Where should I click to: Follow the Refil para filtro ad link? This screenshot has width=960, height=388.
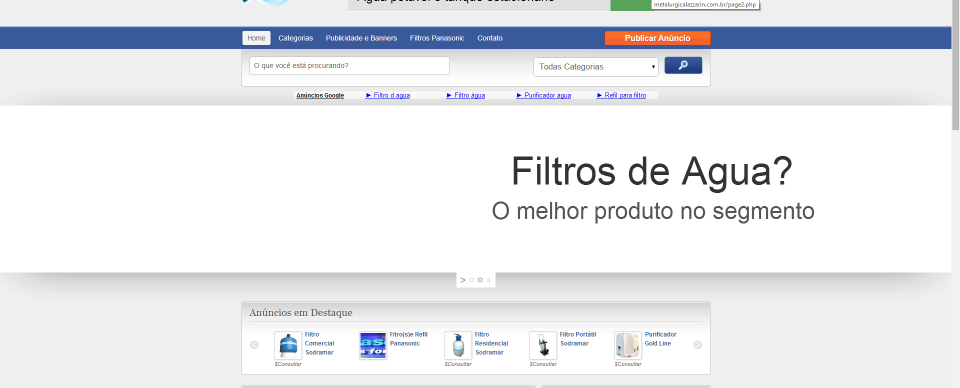coord(621,95)
